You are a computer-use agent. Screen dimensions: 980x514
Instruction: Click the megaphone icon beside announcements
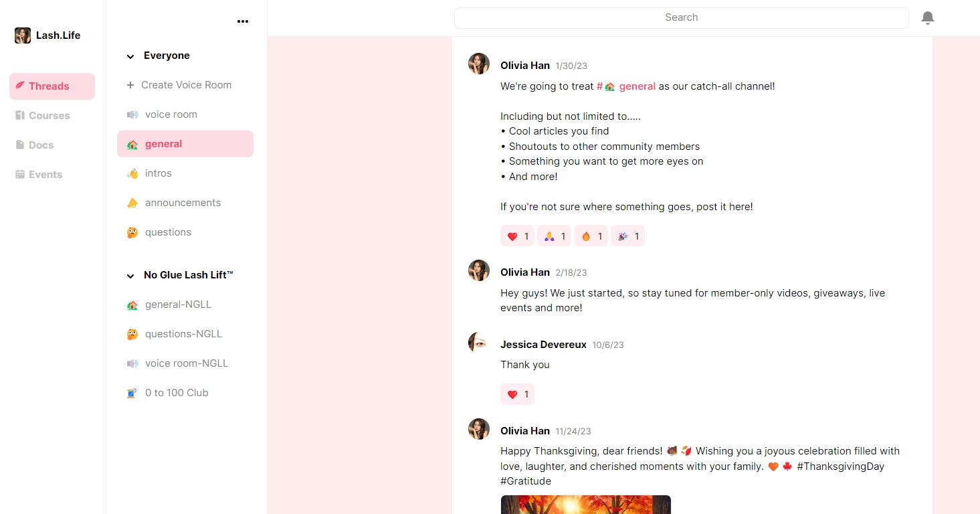pos(132,203)
